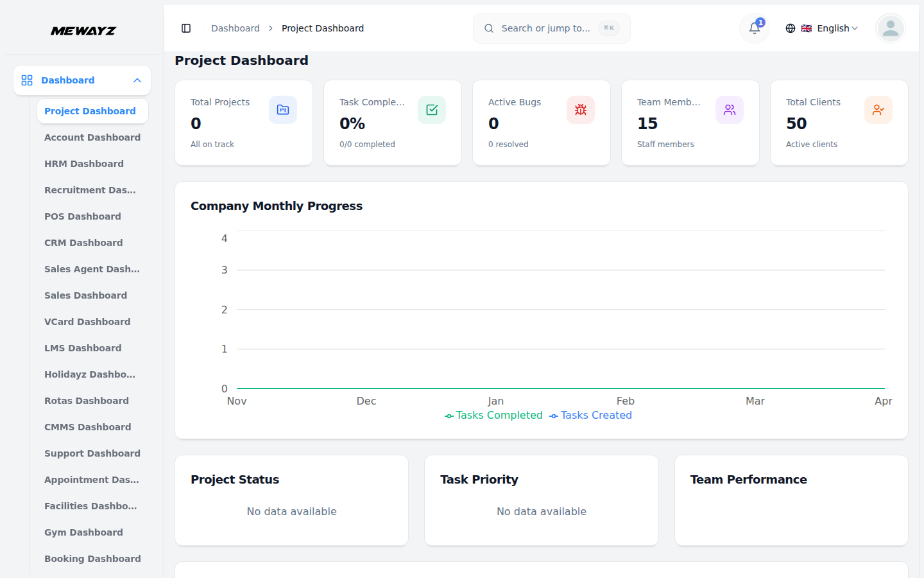This screenshot has height=578, width=924.
Task: Open the profile avatar menu
Action: coord(890,28)
